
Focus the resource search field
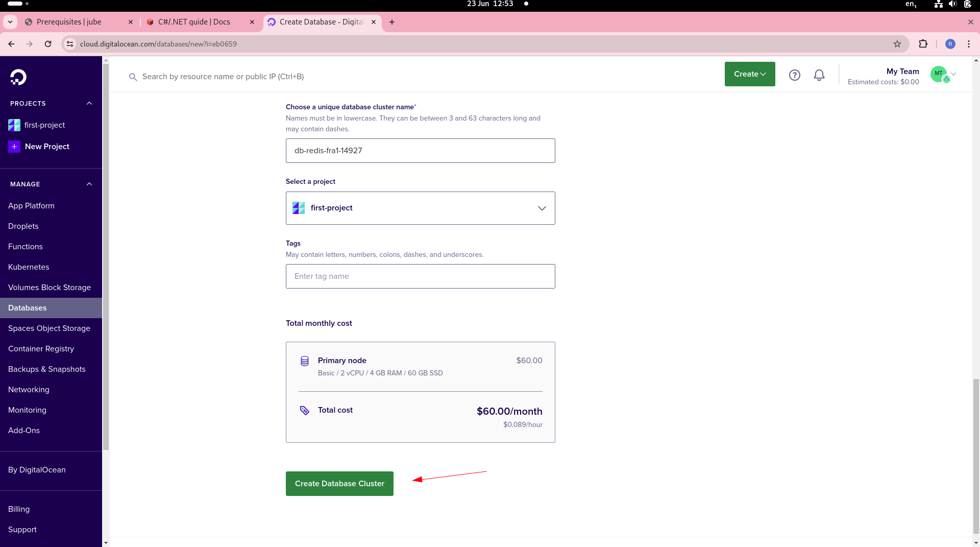(223, 77)
